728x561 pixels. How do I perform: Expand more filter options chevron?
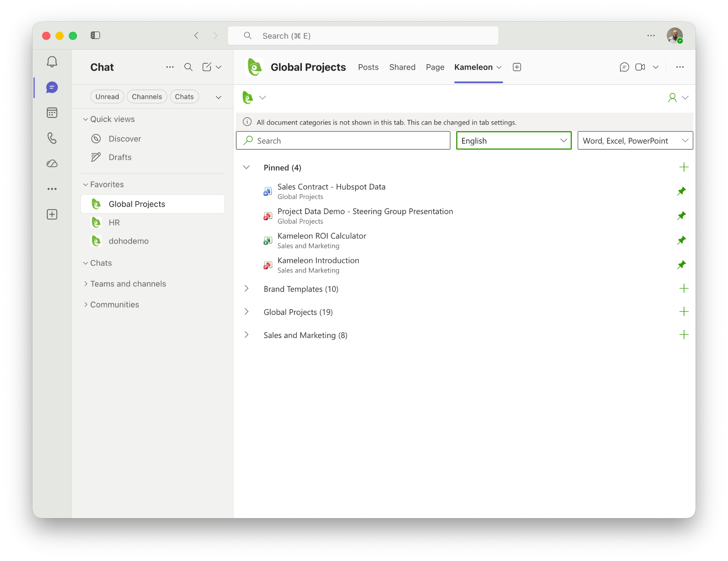pyautogui.click(x=218, y=97)
